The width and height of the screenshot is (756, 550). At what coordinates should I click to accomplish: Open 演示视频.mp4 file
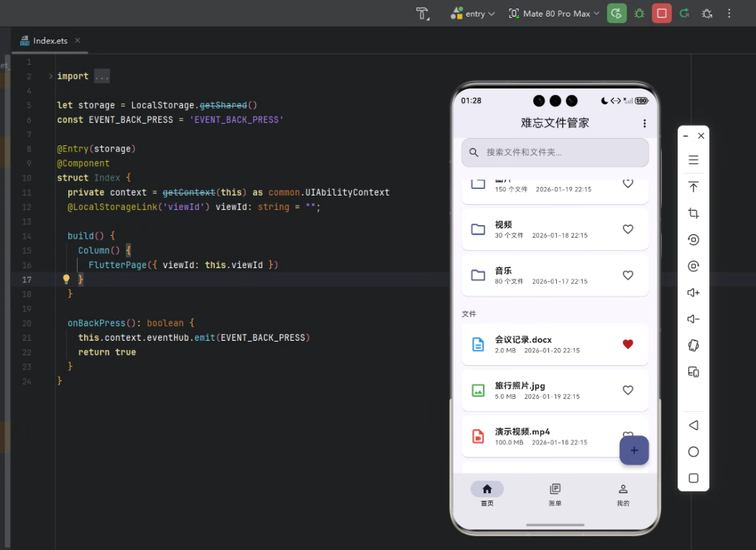coord(555,436)
